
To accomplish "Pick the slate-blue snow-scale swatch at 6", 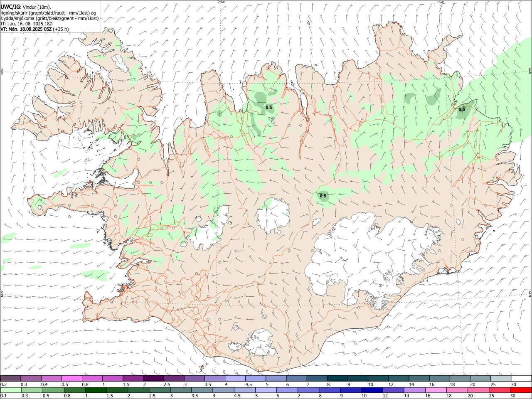I will [297, 379].
